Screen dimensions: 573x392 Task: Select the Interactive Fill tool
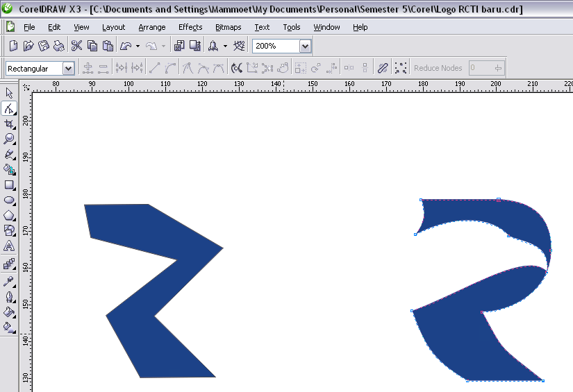point(9,327)
